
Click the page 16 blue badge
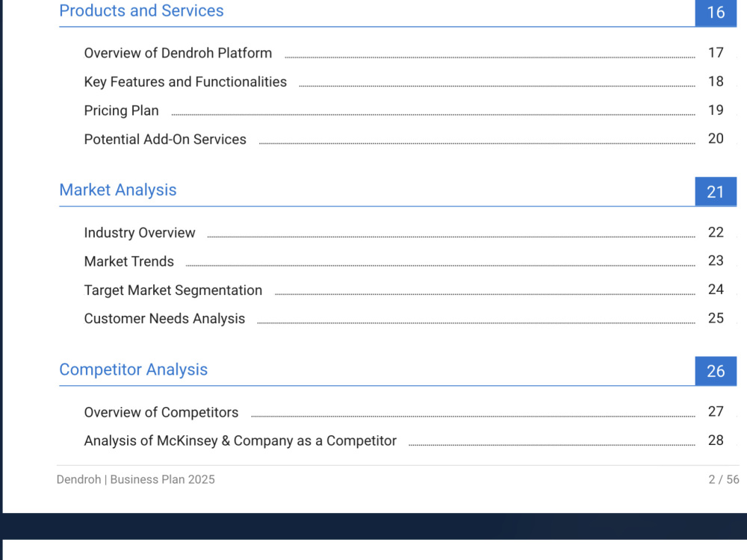(716, 13)
